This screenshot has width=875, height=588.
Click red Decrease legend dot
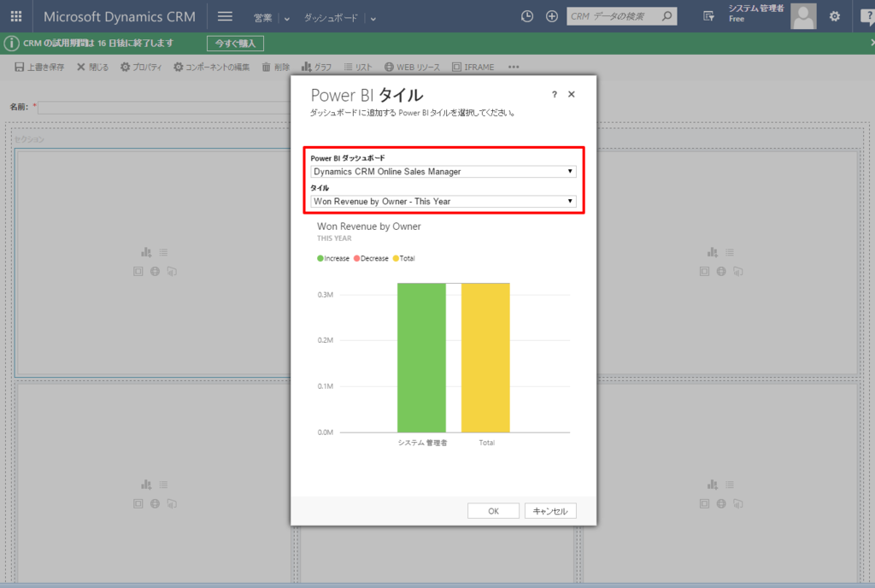pyautogui.click(x=356, y=258)
